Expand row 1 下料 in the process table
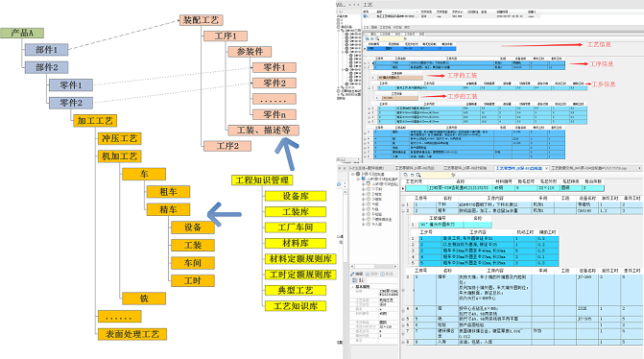 (x=403, y=204)
